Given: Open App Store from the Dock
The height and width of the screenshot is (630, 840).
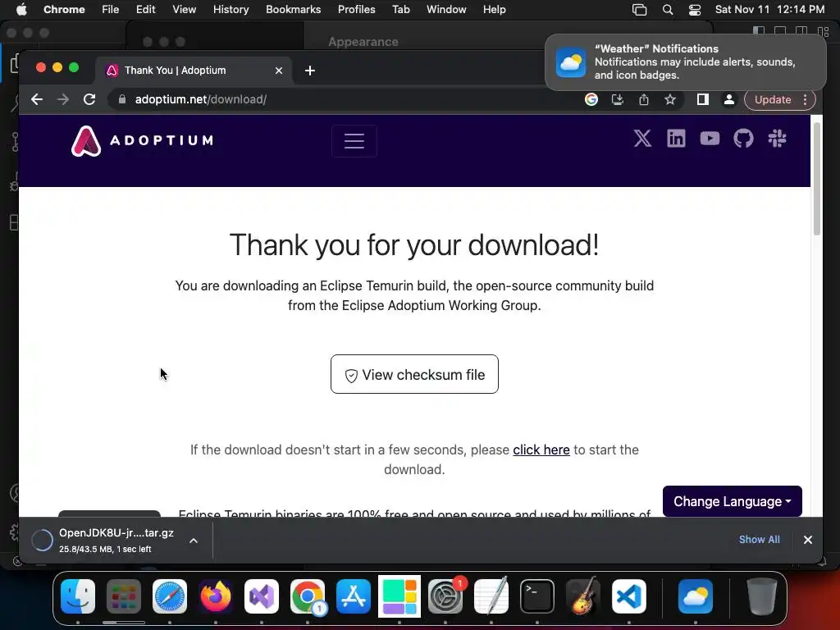Looking at the screenshot, I should pyautogui.click(x=354, y=596).
